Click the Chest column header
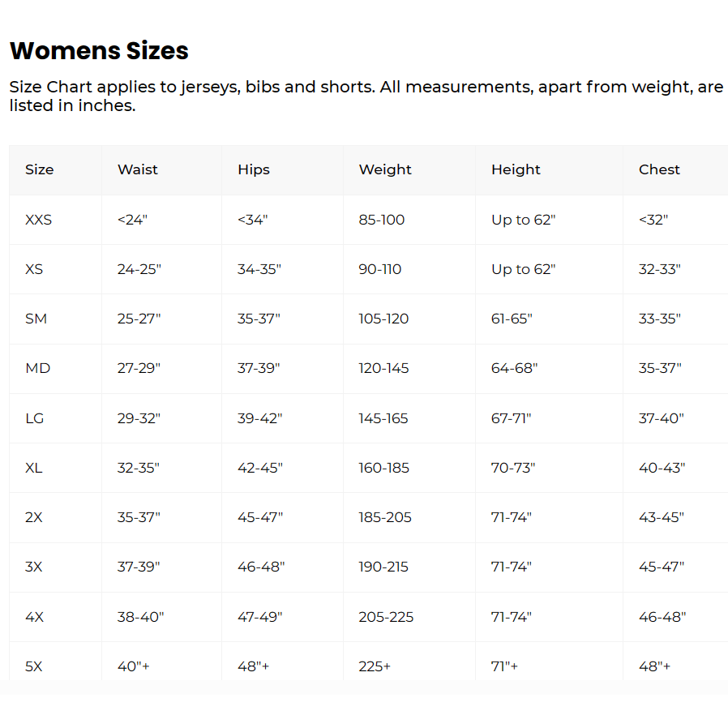The image size is (728, 728). (659, 169)
